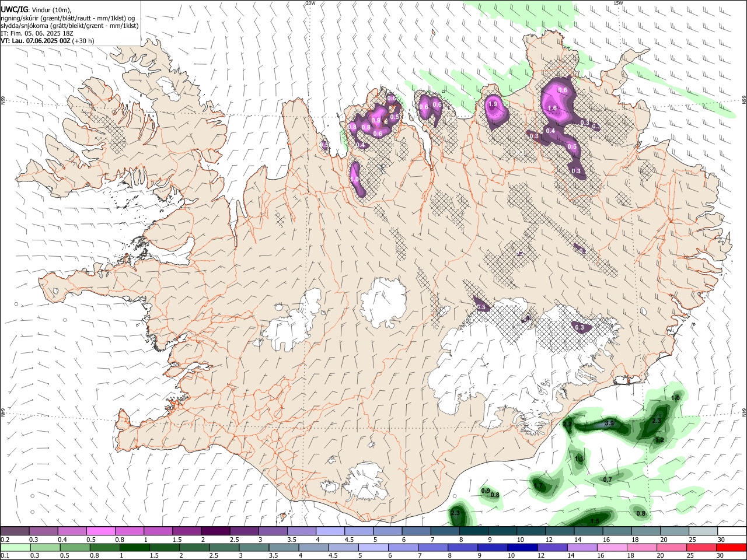
Task: Click the 1.7 rain value over the sea
Action: pyautogui.click(x=538, y=485)
